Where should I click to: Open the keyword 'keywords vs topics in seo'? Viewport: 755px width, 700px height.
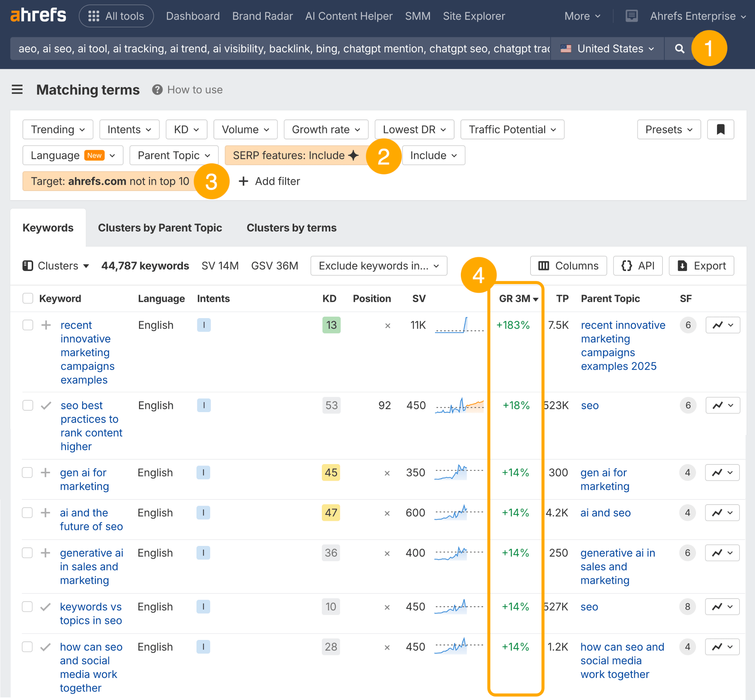coord(91,613)
